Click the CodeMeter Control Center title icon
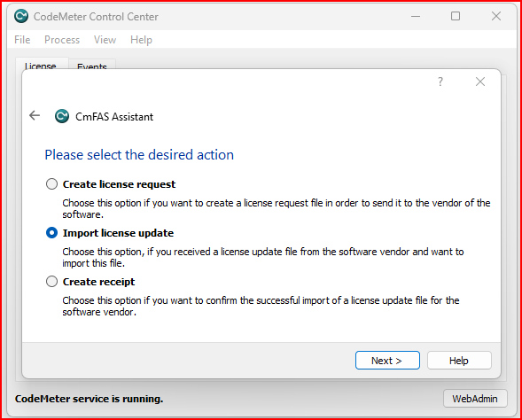 21,16
